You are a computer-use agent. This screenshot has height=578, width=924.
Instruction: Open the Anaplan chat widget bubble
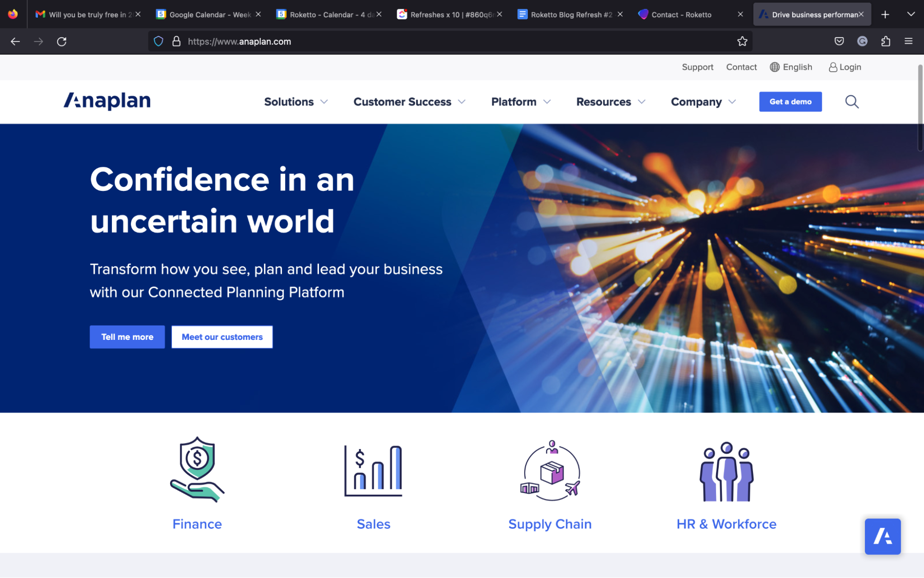[x=882, y=536]
